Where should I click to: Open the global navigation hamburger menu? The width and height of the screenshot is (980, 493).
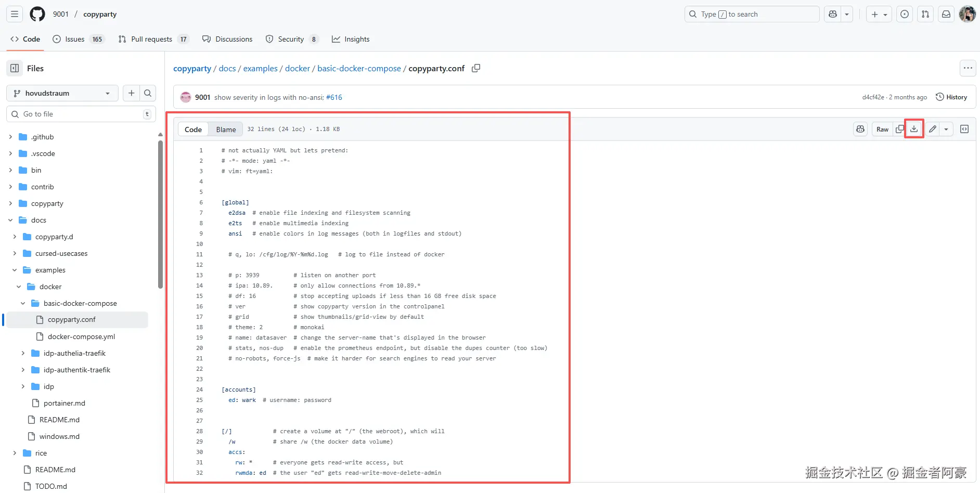click(x=15, y=14)
